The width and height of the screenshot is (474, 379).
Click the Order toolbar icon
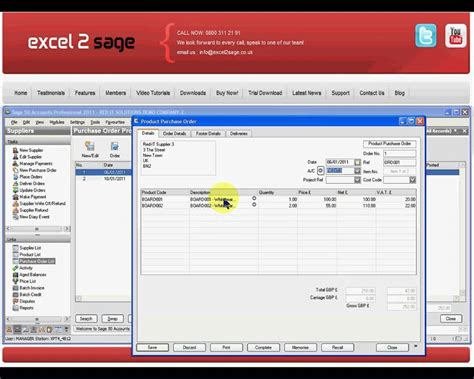point(115,149)
